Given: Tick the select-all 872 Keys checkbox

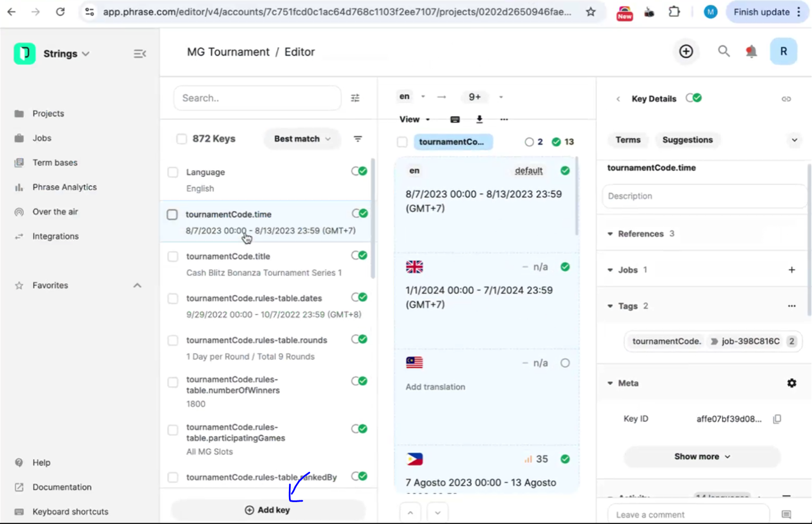Looking at the screenshot, I should (x=182, y=139).
